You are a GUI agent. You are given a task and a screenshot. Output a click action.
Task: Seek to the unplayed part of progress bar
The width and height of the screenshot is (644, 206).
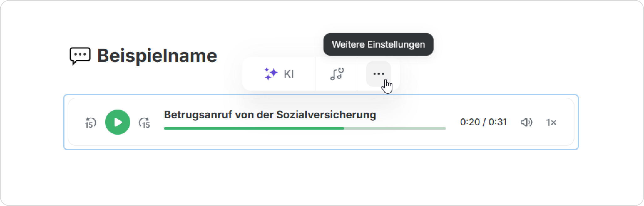395,128
